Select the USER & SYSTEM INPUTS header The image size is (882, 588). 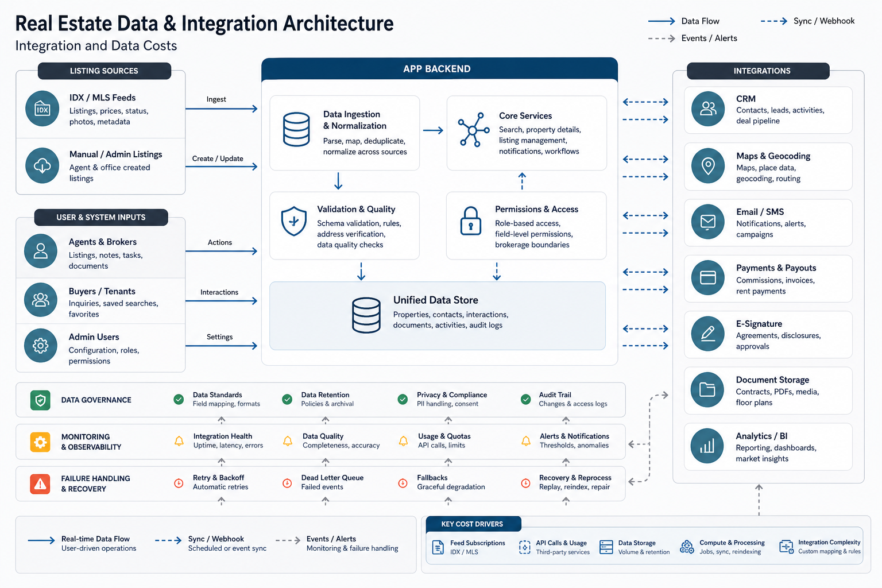[101, 217]
